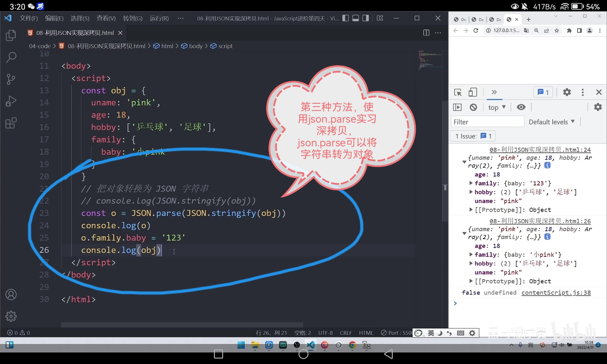This screenshot has height=364, width=607.
Task: Open the console settings gear
Action: click(598, 107)
